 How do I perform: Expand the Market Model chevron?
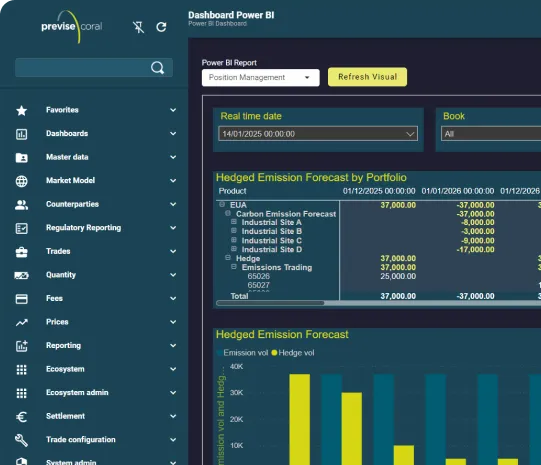[x=173, y=180]
